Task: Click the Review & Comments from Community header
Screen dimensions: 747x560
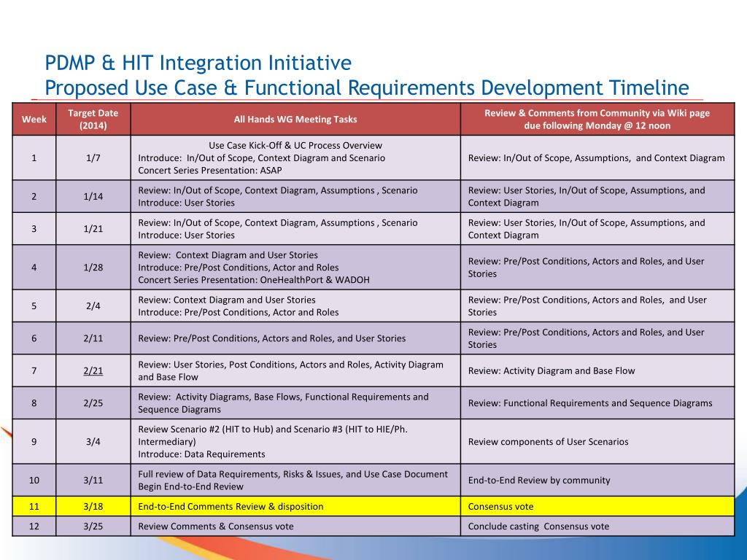Action: coord(598,118)
